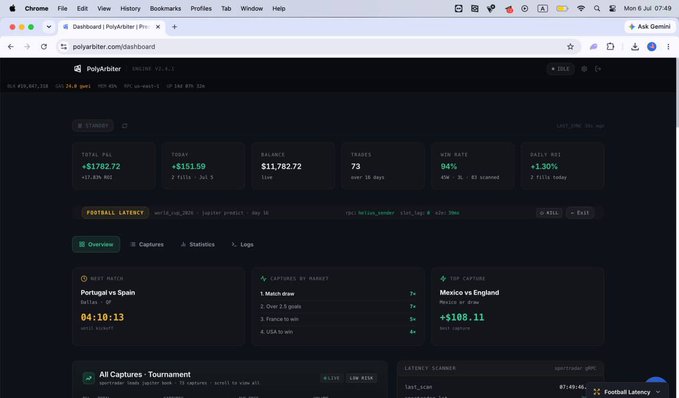Click the date and time in menu bar
Viewport: 679px width, 398px height.
647,8
